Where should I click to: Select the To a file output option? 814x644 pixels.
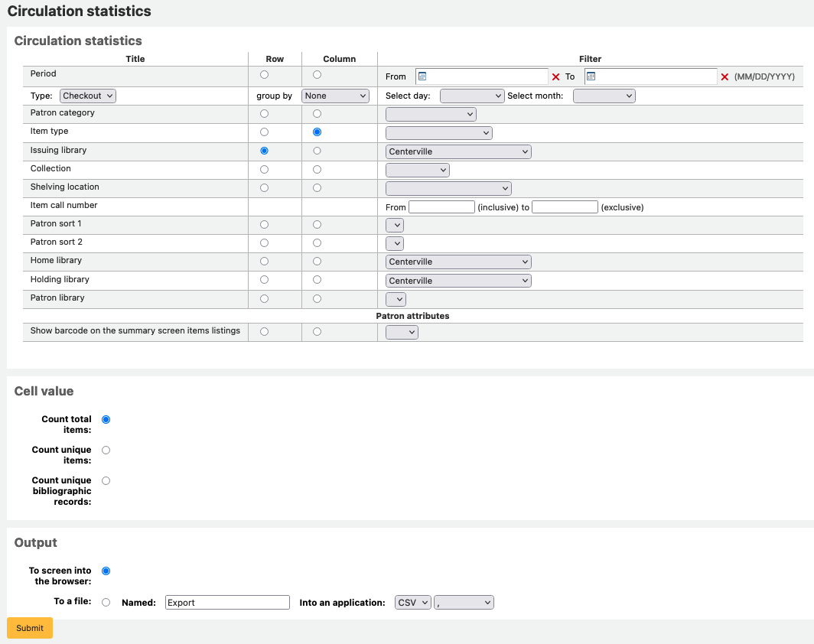[x=106, y=602]
